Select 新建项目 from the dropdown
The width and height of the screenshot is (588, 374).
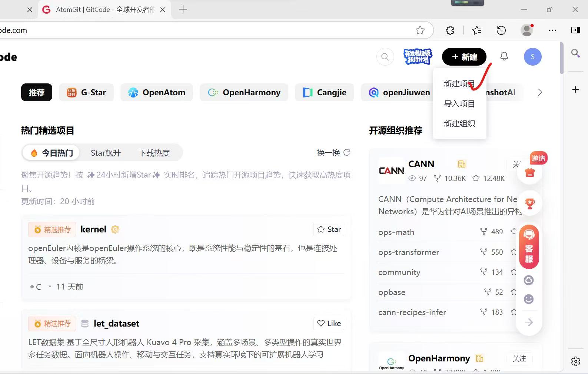(459, 84)
